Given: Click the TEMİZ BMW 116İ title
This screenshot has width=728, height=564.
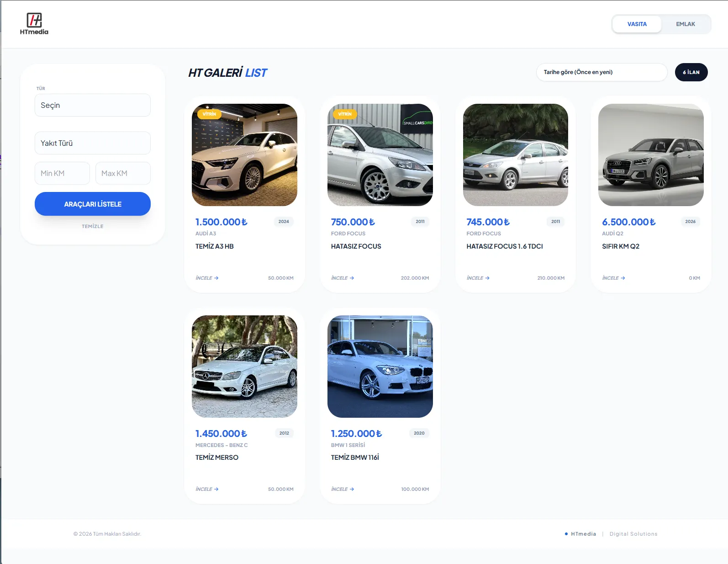Looking at the screenshot, I should click(x=355, y=458).
